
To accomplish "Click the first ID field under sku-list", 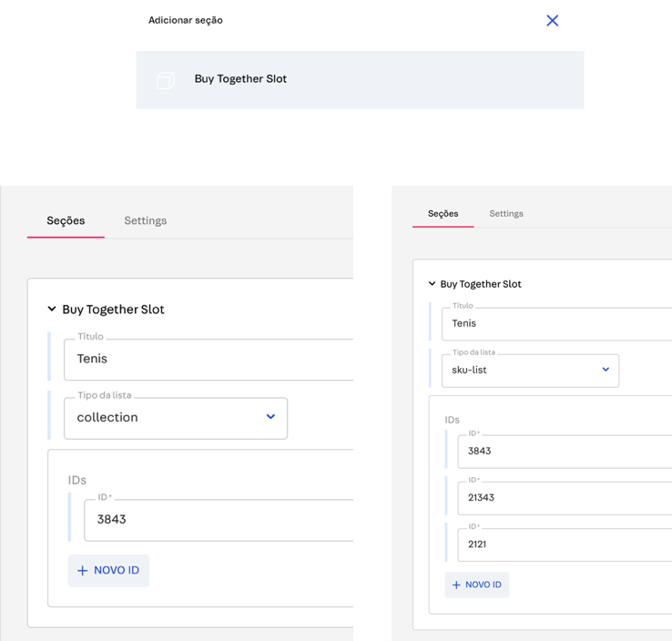I will coord(565,451).
